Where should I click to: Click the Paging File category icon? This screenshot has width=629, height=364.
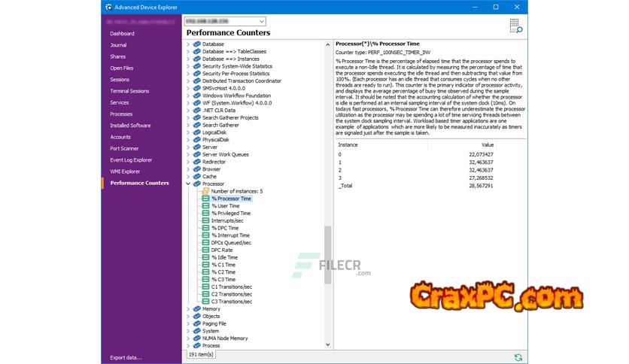(196, 323)
